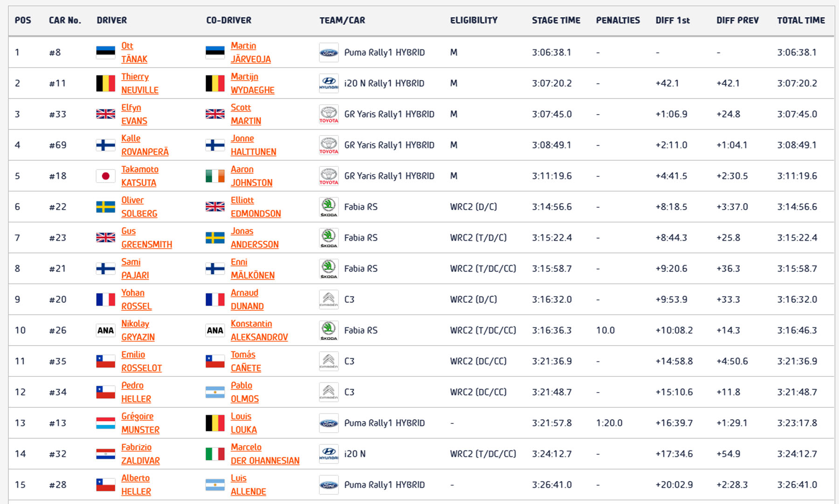The image size is (839, 504).
Task: Click the CAR No. column header
Action: tap(65, 20)
